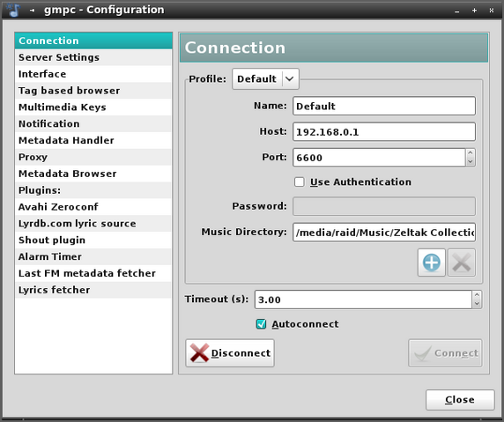Open Notification settings
This screenshot has height=422, width=504.
pyautogui.click(x=93, y=123)
